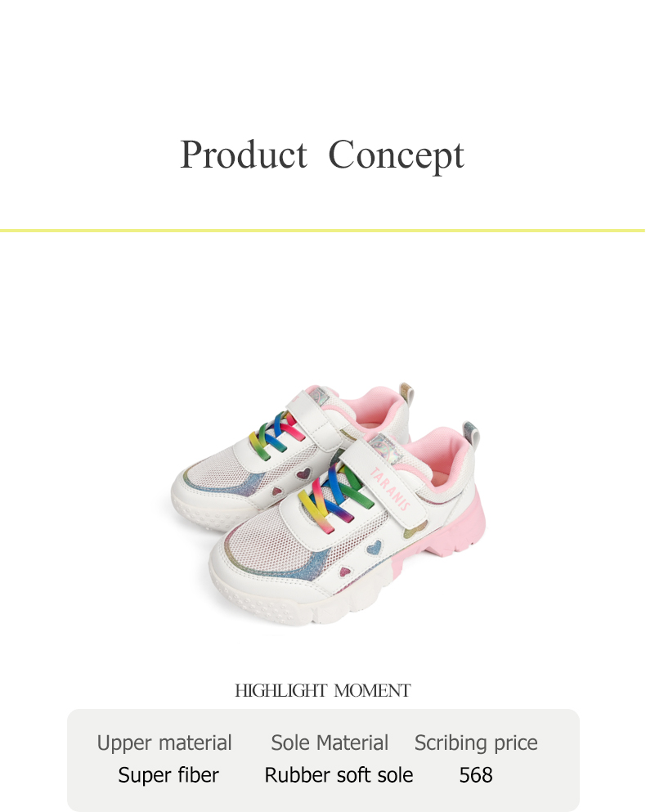Click the rainbow laces on the back shoe

click(275, 434)
